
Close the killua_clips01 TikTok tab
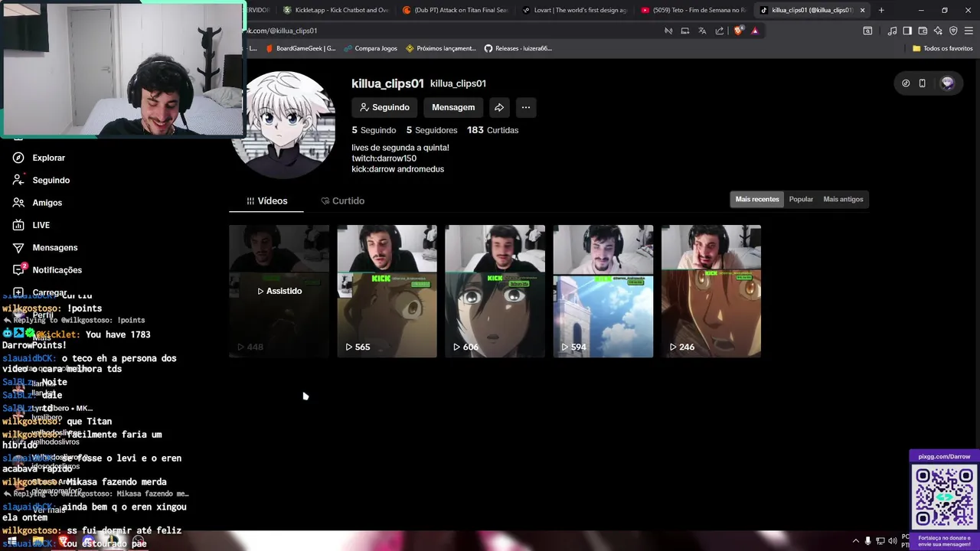pyautogui.click(x=862, y=10)
